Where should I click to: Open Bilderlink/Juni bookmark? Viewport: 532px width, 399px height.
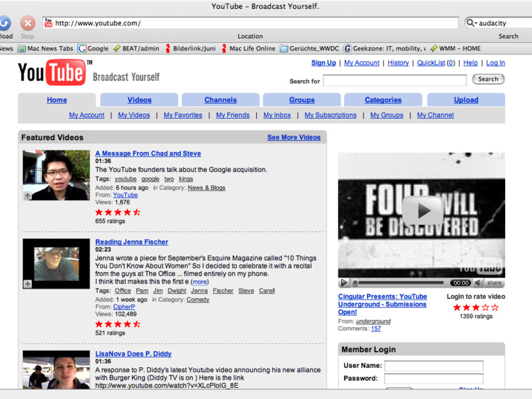[190, 48]
